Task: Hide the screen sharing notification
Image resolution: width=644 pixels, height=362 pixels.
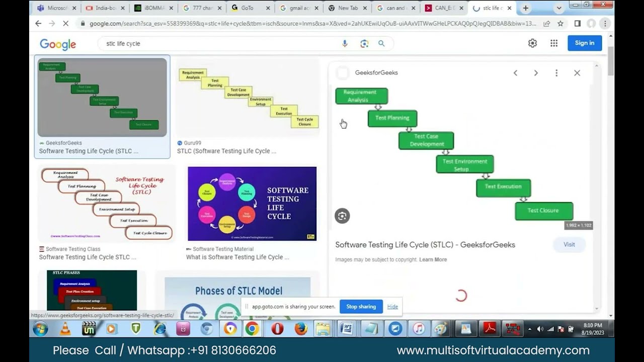Action: pyautogui.click(x=392, y=307)
